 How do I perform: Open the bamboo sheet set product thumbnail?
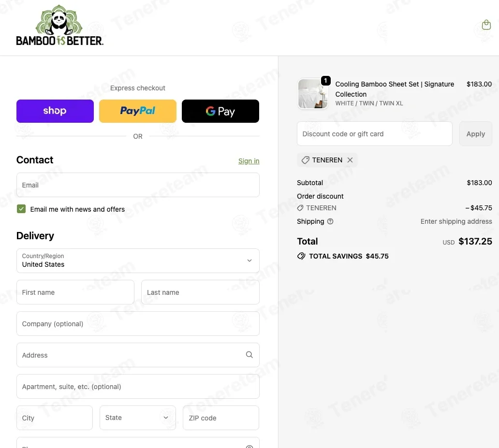(313, 94)
